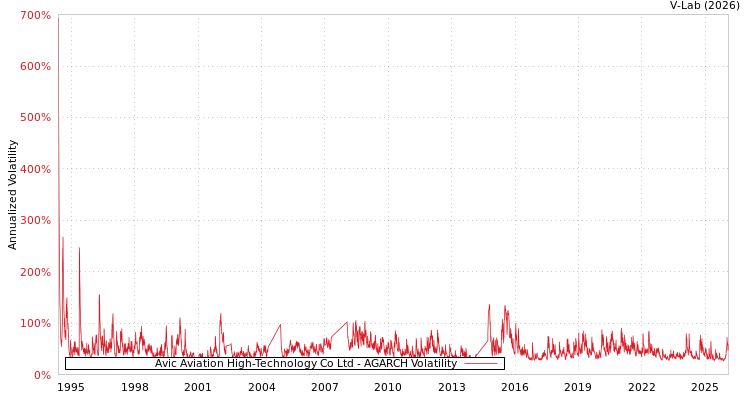Click the 2019 x-axis label

(578, 387)
